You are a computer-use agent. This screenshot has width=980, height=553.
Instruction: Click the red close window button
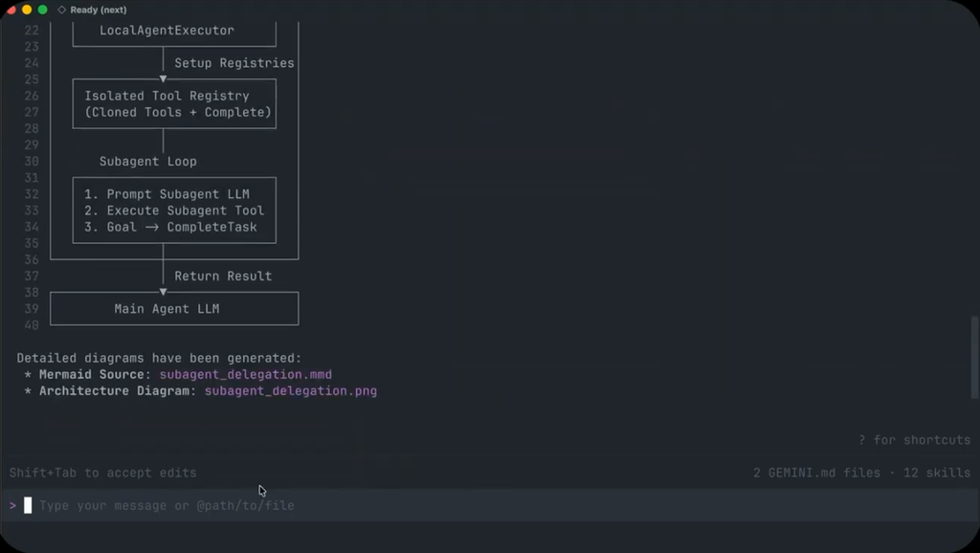(11, 10)
